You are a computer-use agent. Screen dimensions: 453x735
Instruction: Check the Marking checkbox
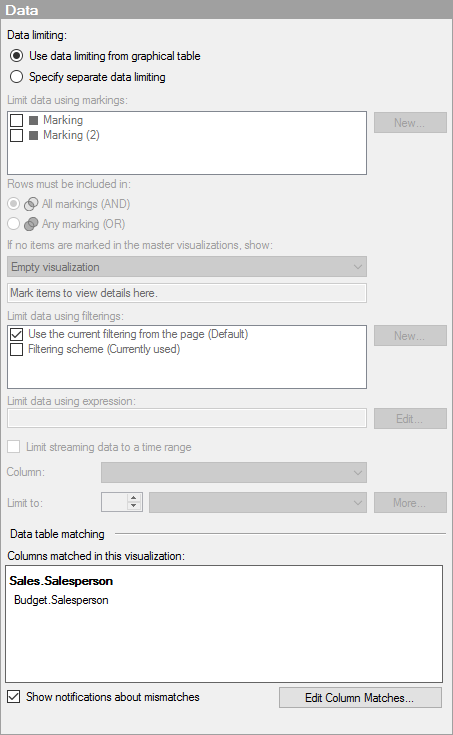[x=16, y=120]
